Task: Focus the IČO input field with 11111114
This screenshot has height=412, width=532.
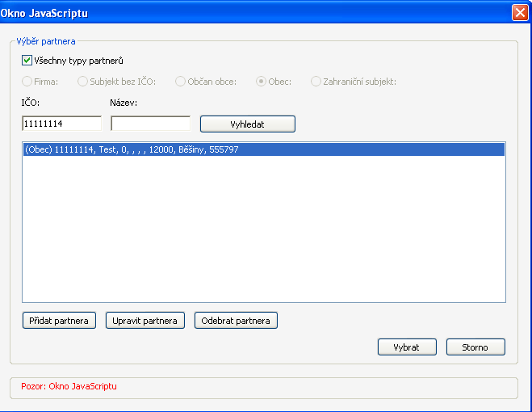Action: [x=61, y=124]
